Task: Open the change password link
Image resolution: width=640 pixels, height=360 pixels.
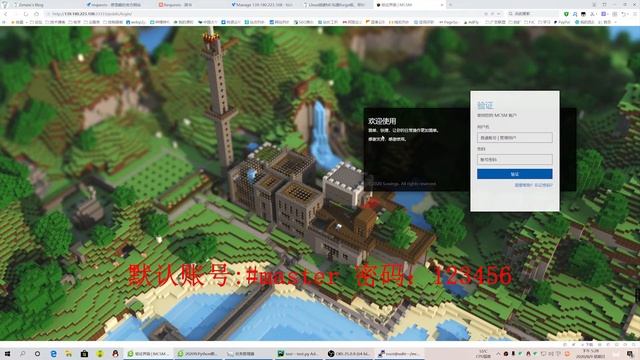Action: (x=523, y=185)
